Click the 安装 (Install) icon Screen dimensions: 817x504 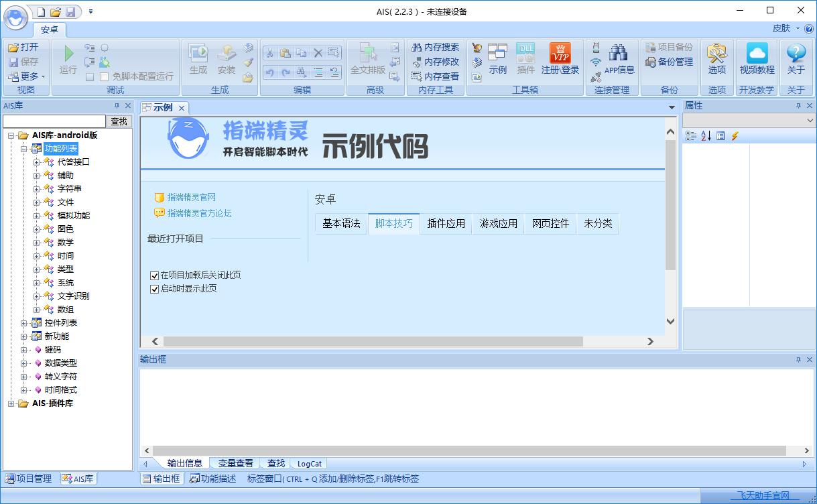[227, 53]
